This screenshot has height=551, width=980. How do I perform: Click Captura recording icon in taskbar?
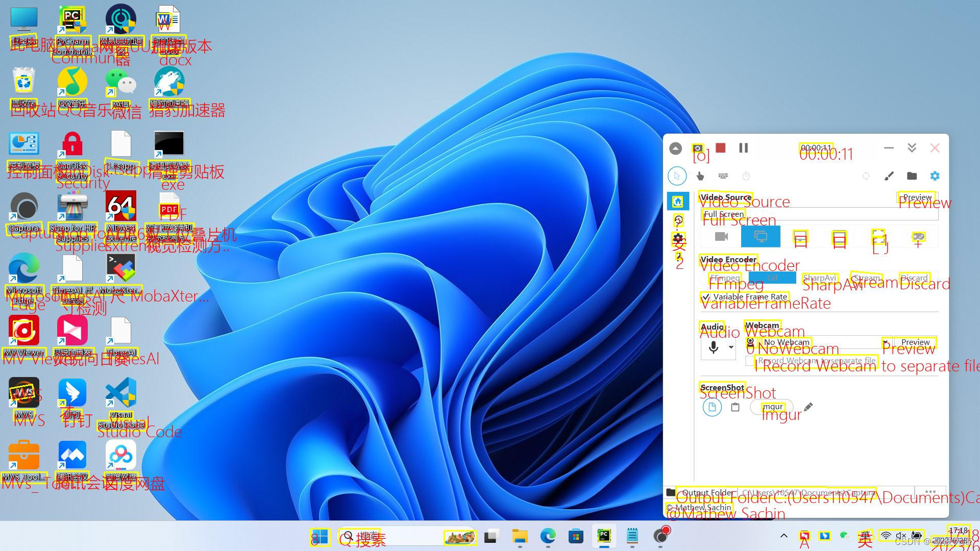tap(661, 536)
